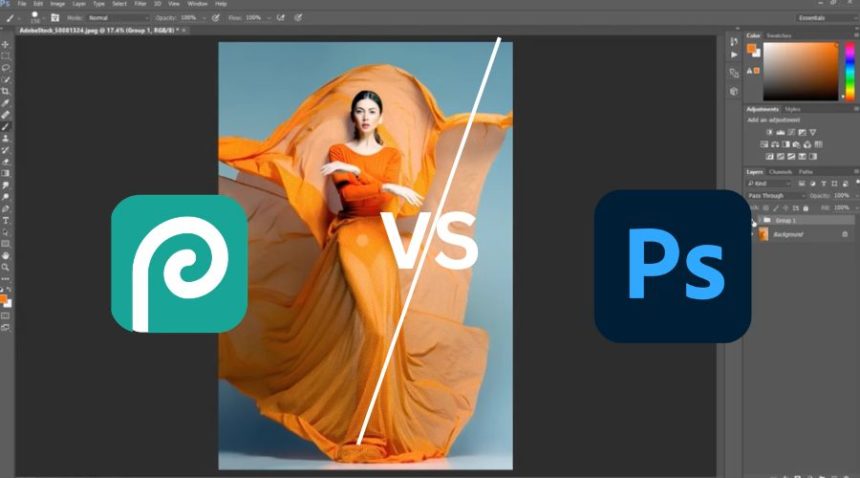Switch to the Styles tab
Screen dimensions: 860x478
click(x=793, y=109)
